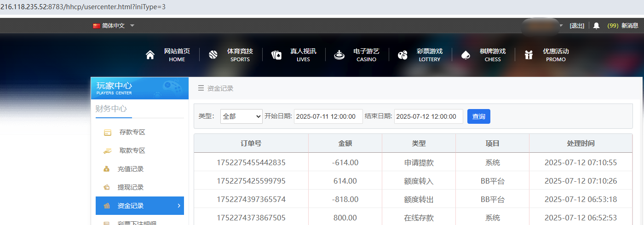Click the lottery balls icon
Viewport: 644px width, 225px height.
click(x=402, y=55)
